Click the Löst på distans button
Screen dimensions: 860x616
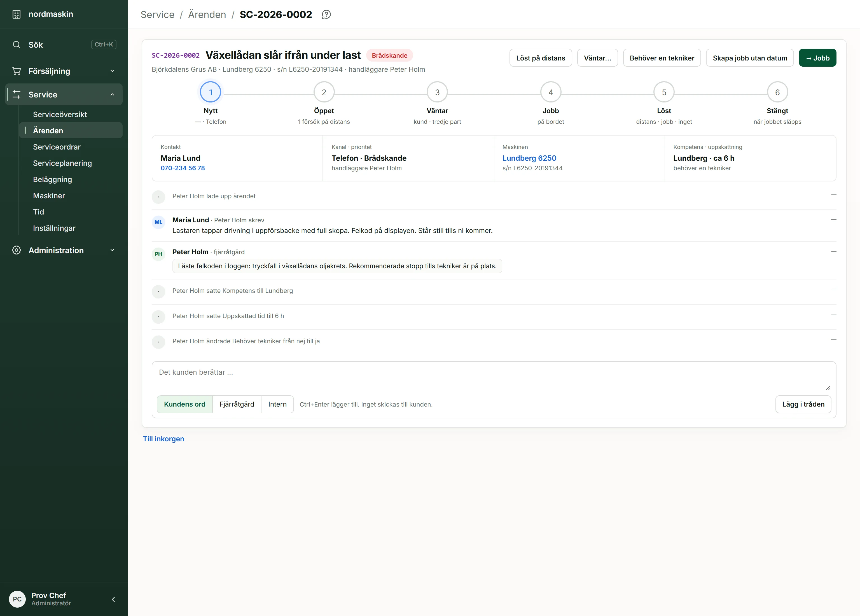pyautogui.click(x=540, y=58)
